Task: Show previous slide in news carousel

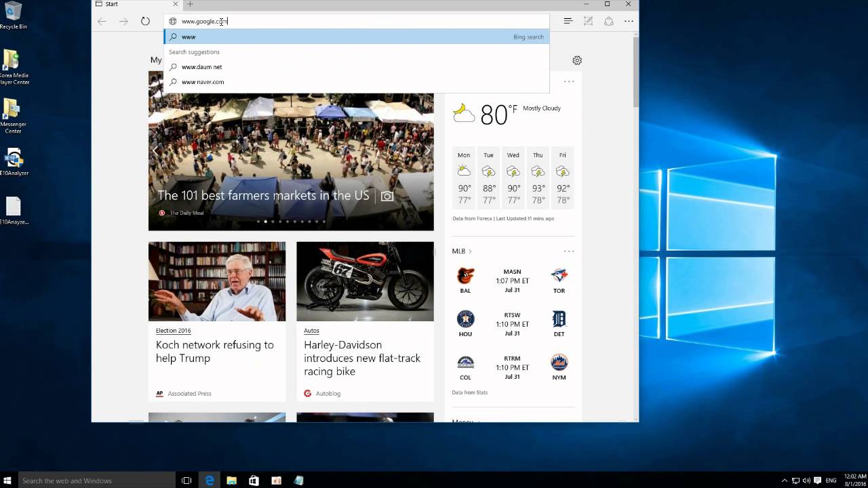Action: pyautogui.click(x=155, y=150)
